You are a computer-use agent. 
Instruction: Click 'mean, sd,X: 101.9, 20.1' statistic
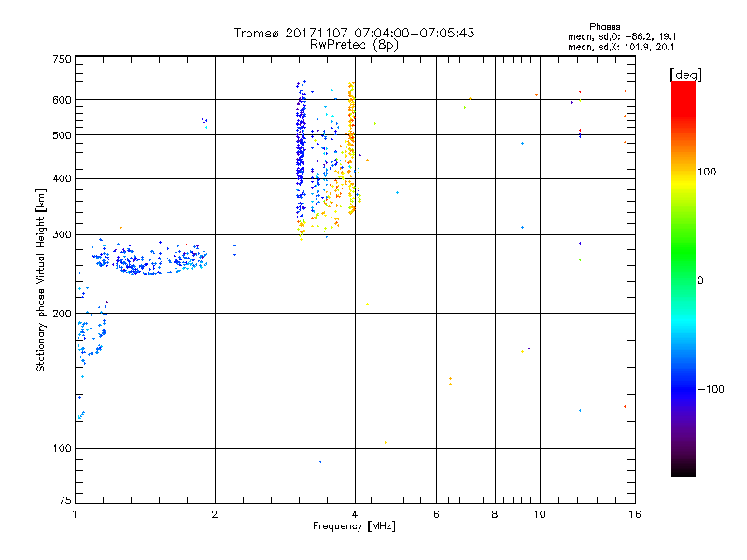point(621,47)
